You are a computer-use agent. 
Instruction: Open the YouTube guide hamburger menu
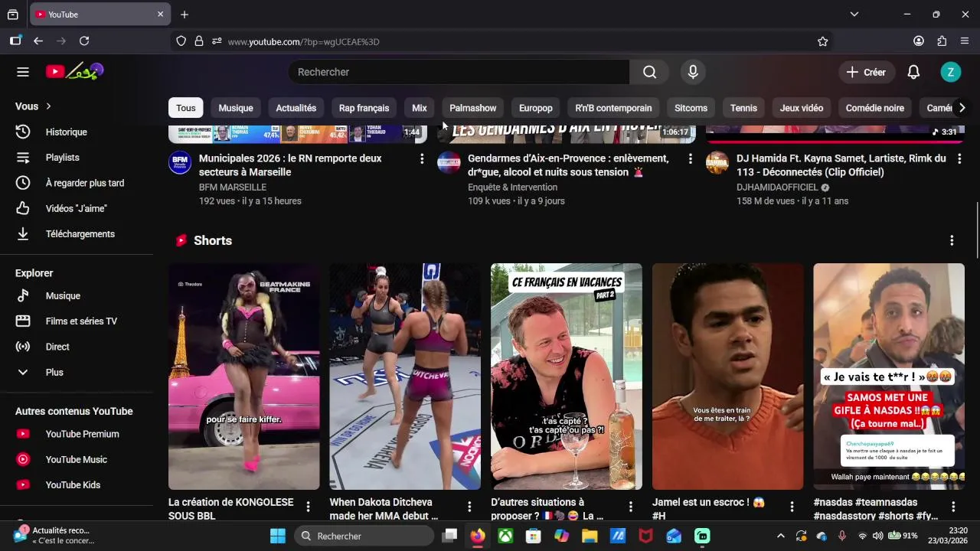(23, 72)
